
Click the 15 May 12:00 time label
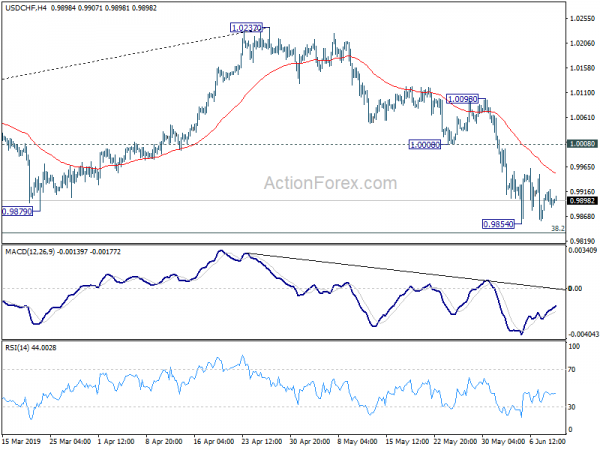[406, 441]
